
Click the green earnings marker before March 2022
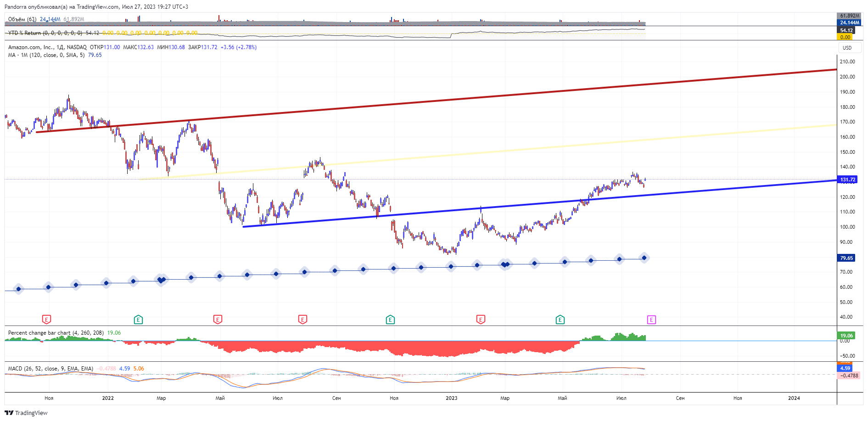pos(138,320)
